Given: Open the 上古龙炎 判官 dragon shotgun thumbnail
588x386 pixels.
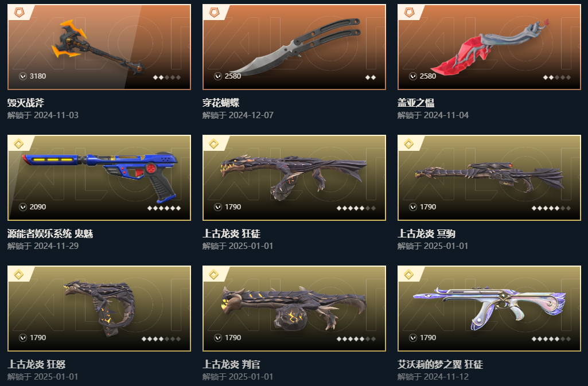Looking at the screenshot, I should [x=294, y=309].
